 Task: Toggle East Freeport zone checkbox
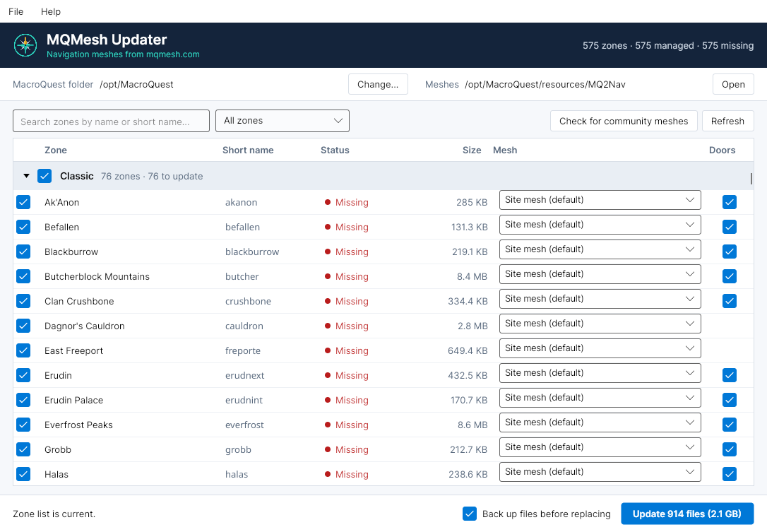[x=23, y=350]
